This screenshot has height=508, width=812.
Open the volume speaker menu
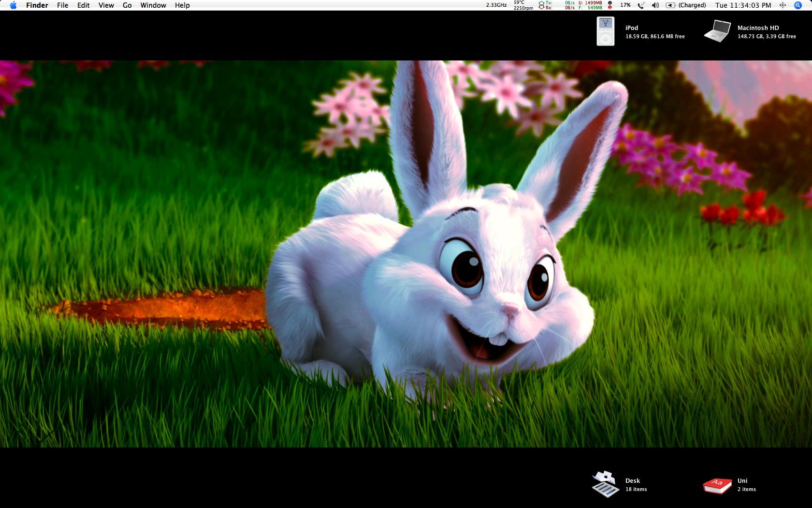[x=655, y=5]
